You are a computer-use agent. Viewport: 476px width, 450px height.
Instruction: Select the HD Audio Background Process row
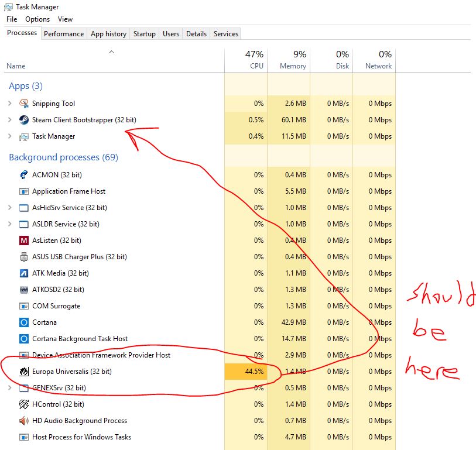200,421
